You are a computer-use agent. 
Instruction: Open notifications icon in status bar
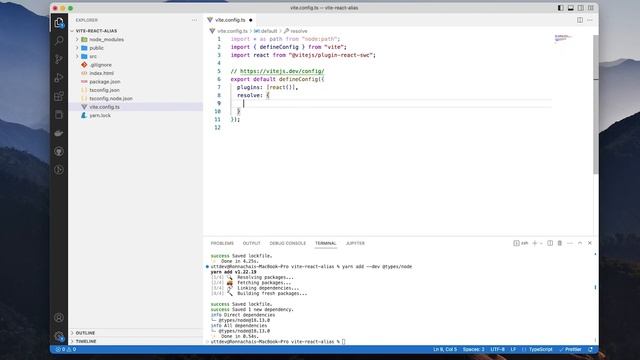[x=590, y=349]
